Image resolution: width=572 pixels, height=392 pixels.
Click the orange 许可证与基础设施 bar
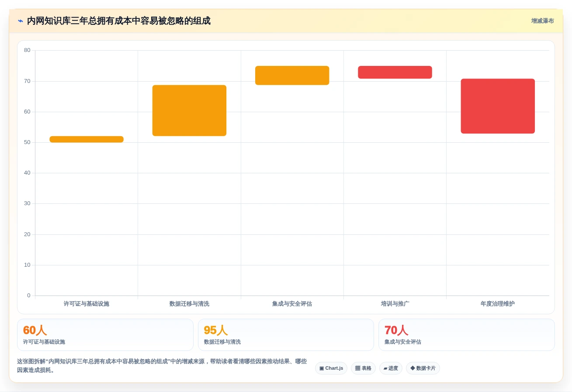(x=87, y=139)
